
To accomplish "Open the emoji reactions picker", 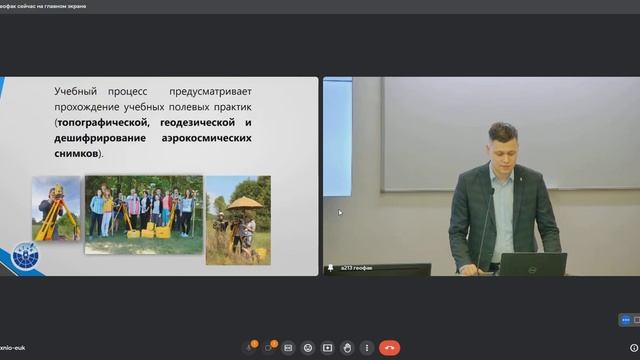I will tap(308, 348).
